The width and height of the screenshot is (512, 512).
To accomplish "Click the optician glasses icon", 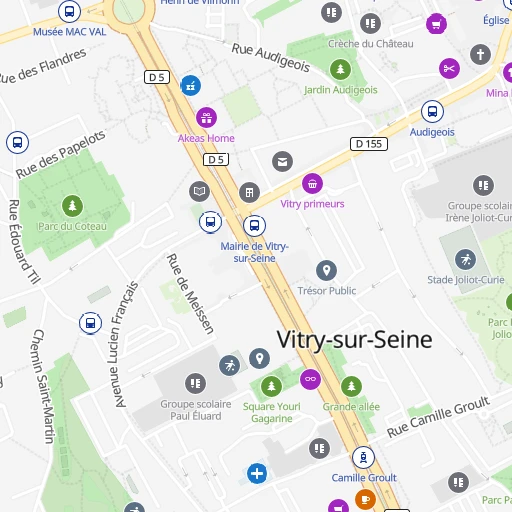I will click(x=310, y=379).
